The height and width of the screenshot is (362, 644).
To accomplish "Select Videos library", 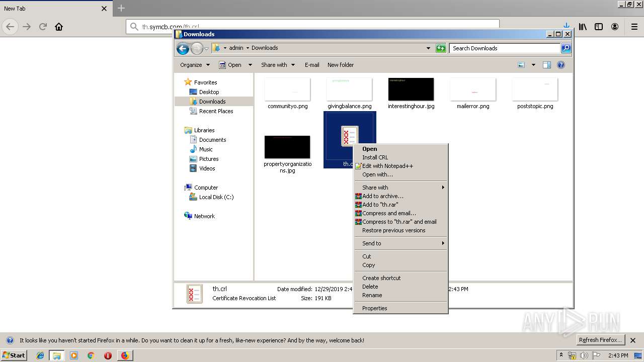I will pos(207,168).
